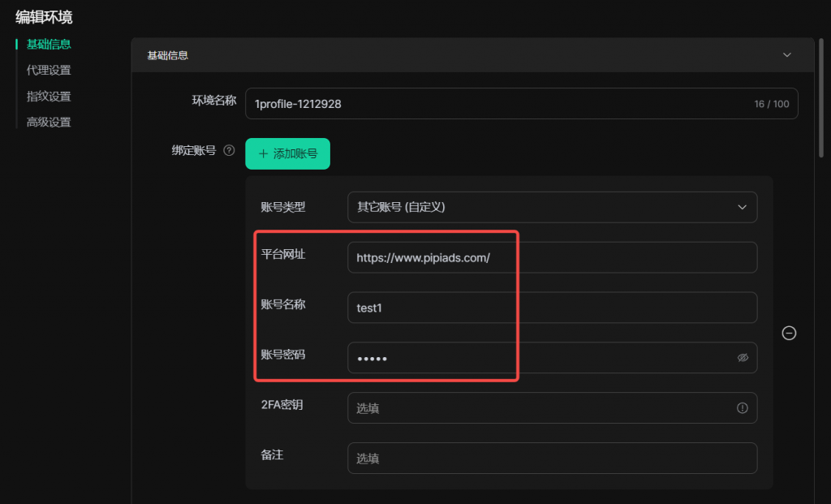Collapse the 基础信息 panel with the chevron
The height and width of the screenshot is (504, 831).
tap(786, 55)
